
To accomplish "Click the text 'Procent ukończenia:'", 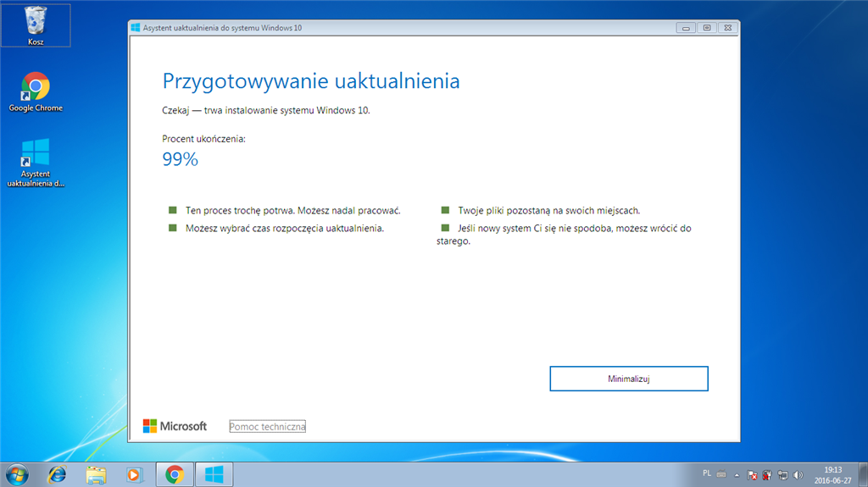I will (x=203, y=139).
